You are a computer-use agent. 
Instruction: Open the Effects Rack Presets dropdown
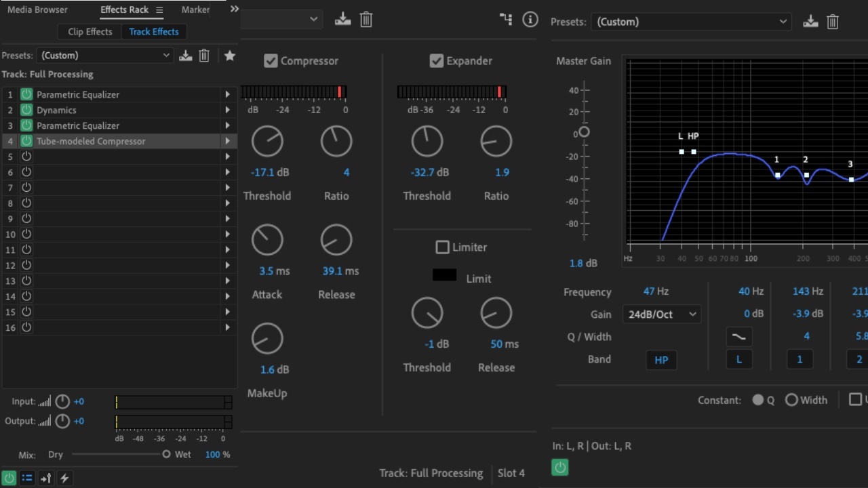tap(104, 56)
